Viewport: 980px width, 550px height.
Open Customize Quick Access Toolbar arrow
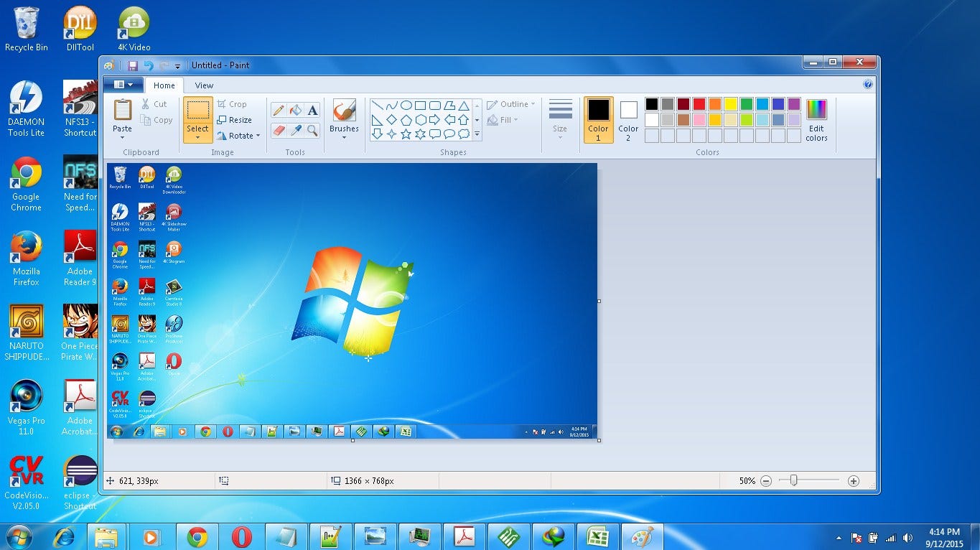177,66
